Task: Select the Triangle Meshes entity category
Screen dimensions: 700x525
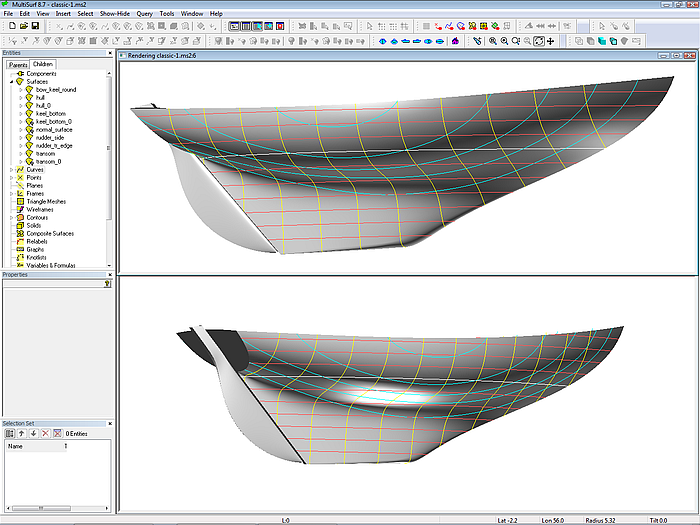Action: click(48, 201)
